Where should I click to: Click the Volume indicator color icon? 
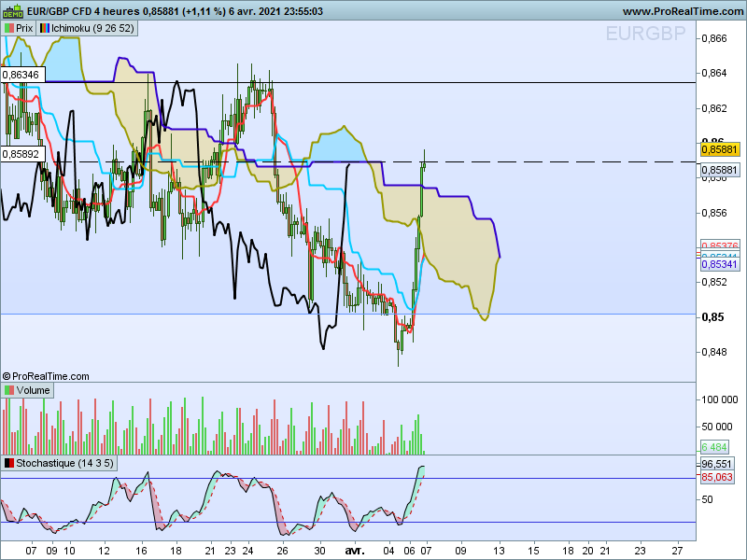pos(9,390)
